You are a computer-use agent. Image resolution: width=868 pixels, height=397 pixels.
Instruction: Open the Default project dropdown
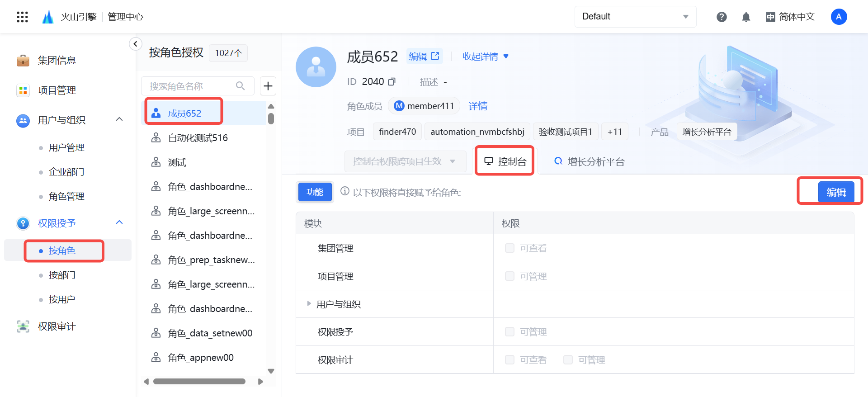(635, 17)
